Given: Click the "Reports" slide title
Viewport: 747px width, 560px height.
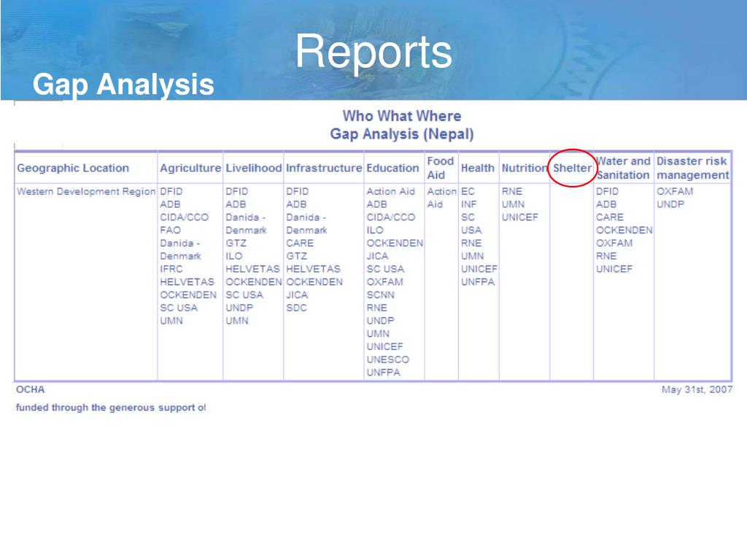Looking at the screenshot, I should (x=373, y=52).
